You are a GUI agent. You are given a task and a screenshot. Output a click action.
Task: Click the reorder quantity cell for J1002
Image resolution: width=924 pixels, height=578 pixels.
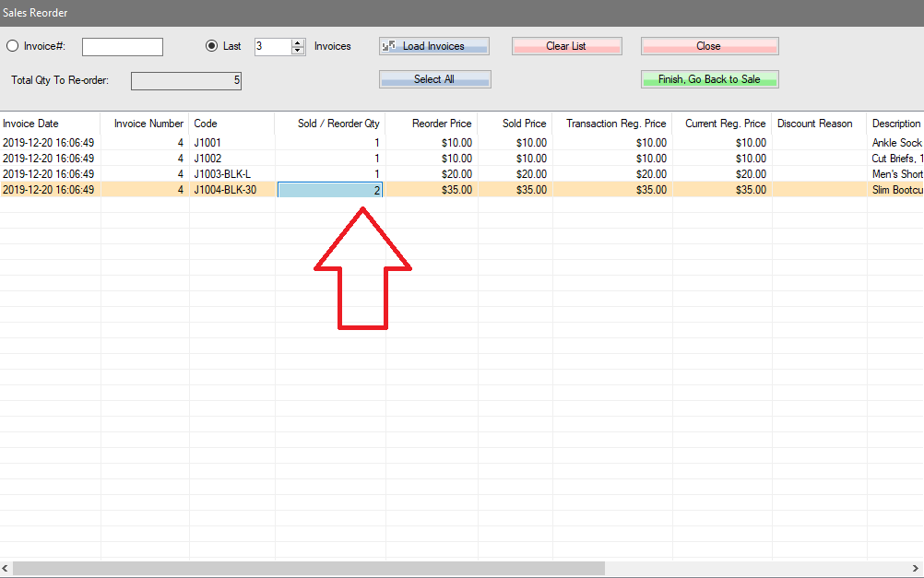point(330,159)
